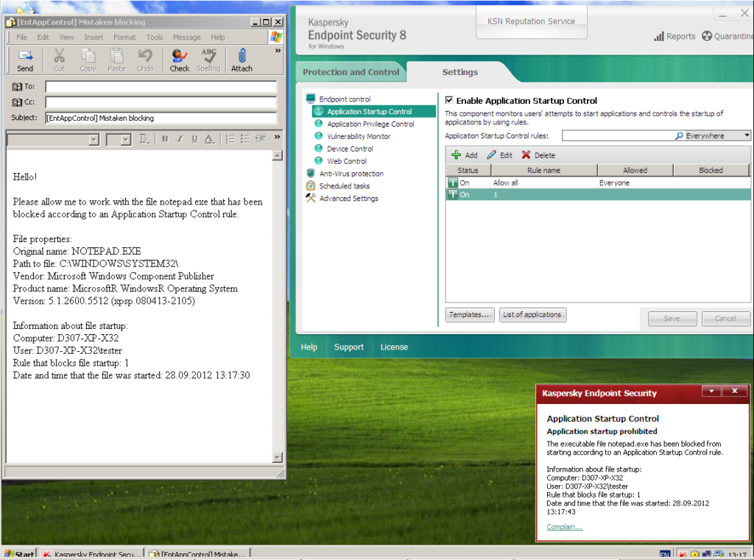This screenshot has height=560, width=754.
Task: Click the Templates... button
Action: (x=469, y=315)
